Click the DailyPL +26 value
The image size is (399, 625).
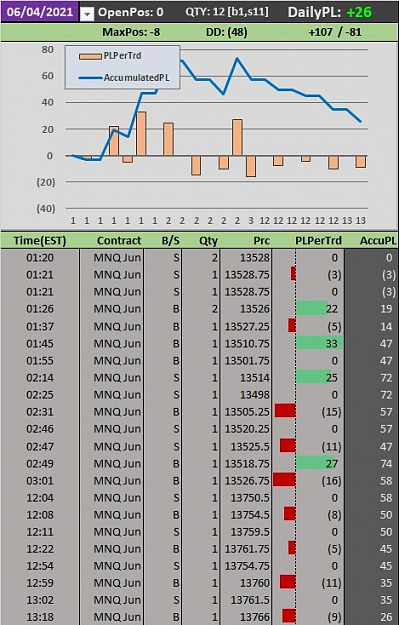[359, 12]
